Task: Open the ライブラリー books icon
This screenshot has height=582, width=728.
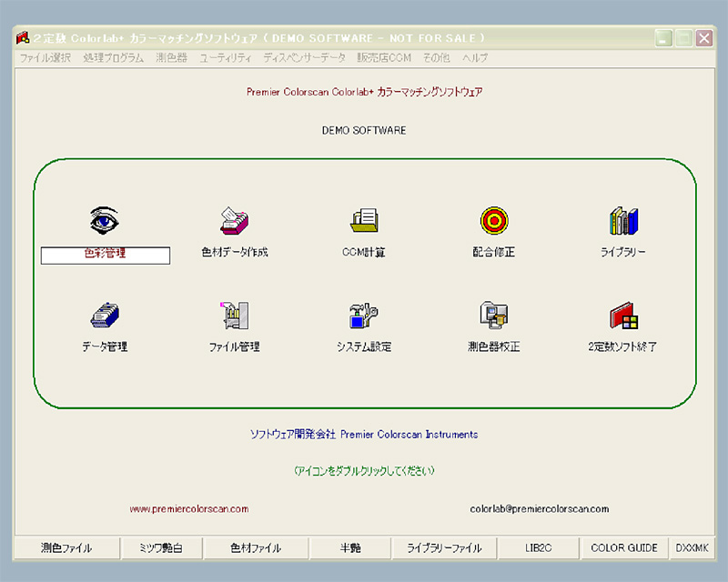Action: pyautogui.click(x=623, y=221)
